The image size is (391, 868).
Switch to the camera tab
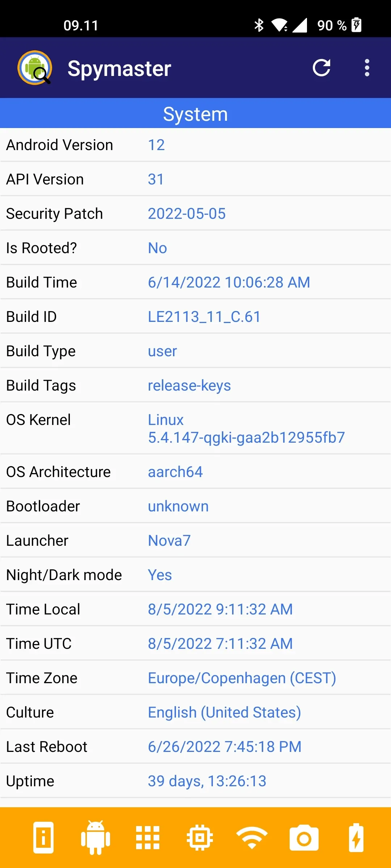point(304,838)
